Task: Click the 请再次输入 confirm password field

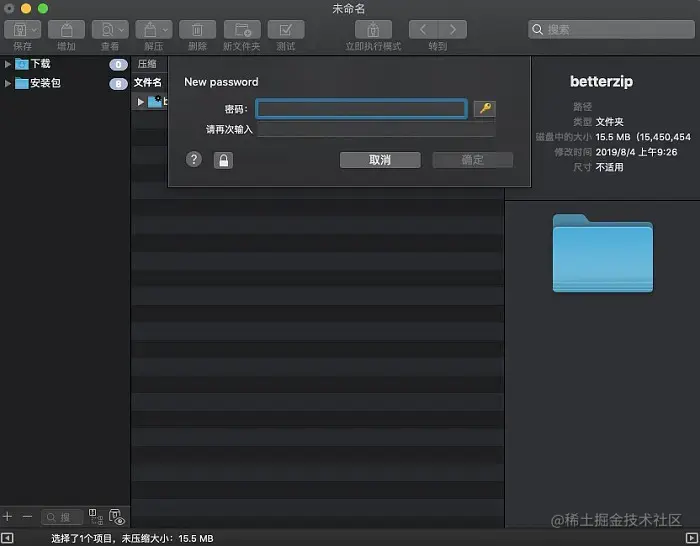Action: 376,130
